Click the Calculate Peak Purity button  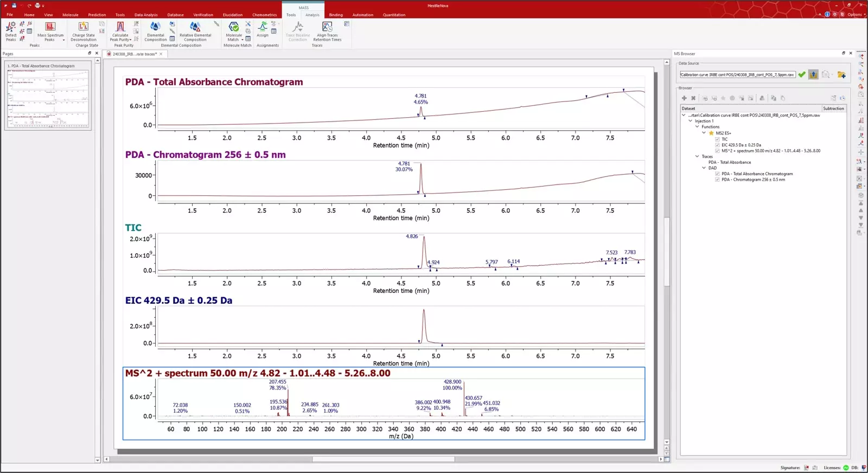coord(120,30)
